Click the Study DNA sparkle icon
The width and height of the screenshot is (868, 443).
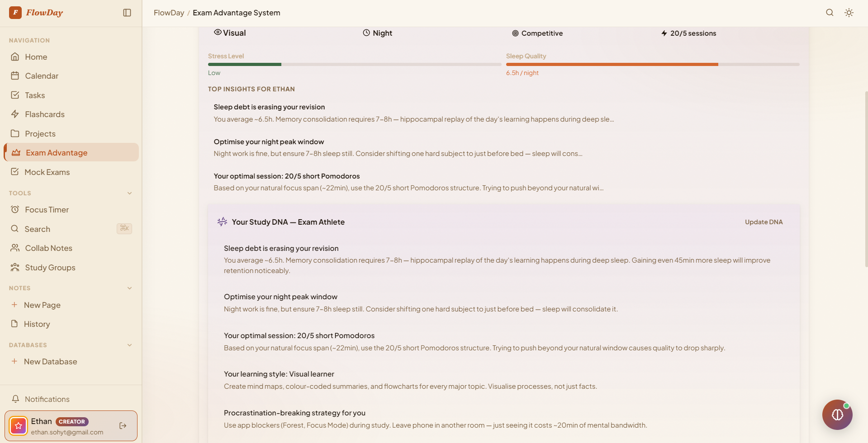tap(222, 222)
